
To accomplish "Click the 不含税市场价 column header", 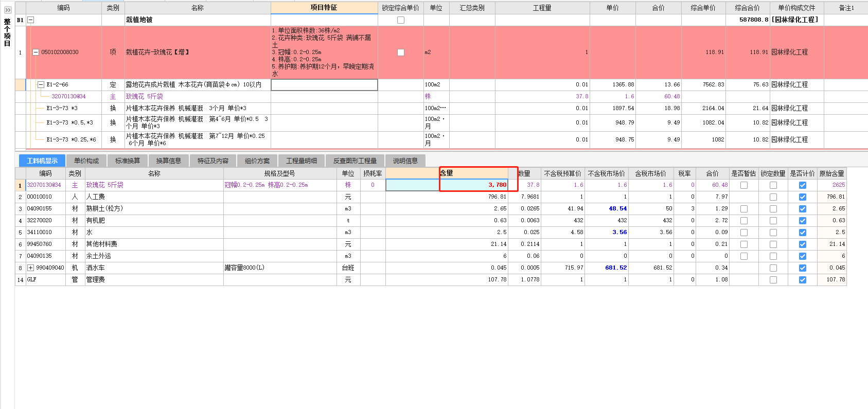I will (607, 174).
